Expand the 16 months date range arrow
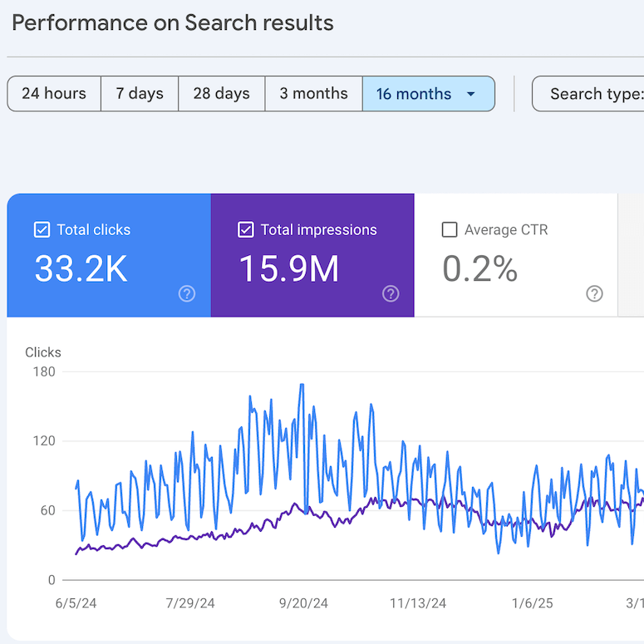This screenshot has height=644, width=644. click(471, 94)
